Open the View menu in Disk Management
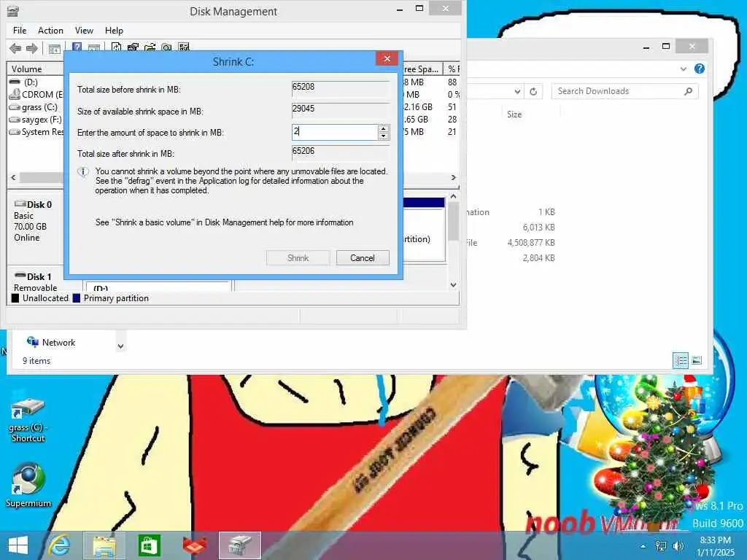The image size is (747, 560). [x=84, y=31]
